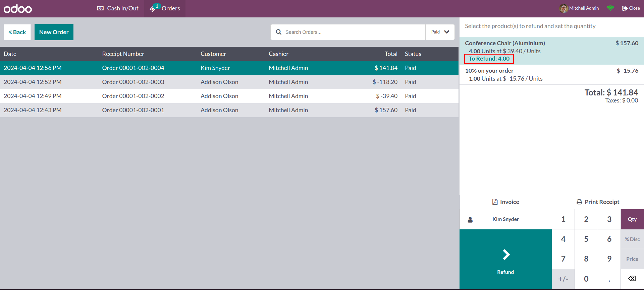Tap numpad key 7
Screen dimensions: 644x290
[x=563, y=259]
